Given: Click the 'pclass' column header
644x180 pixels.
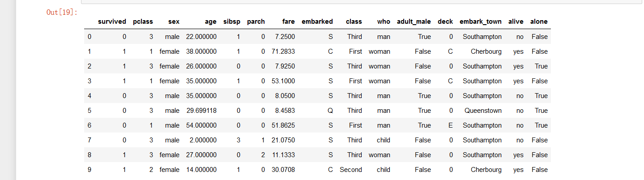Looking at the screenshot, I should point(143,21).
